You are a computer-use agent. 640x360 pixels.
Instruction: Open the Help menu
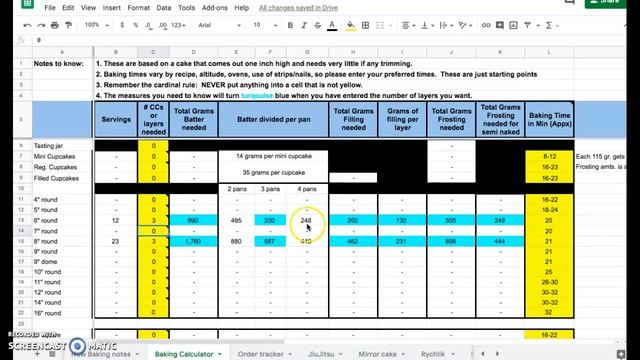[241, 8]
